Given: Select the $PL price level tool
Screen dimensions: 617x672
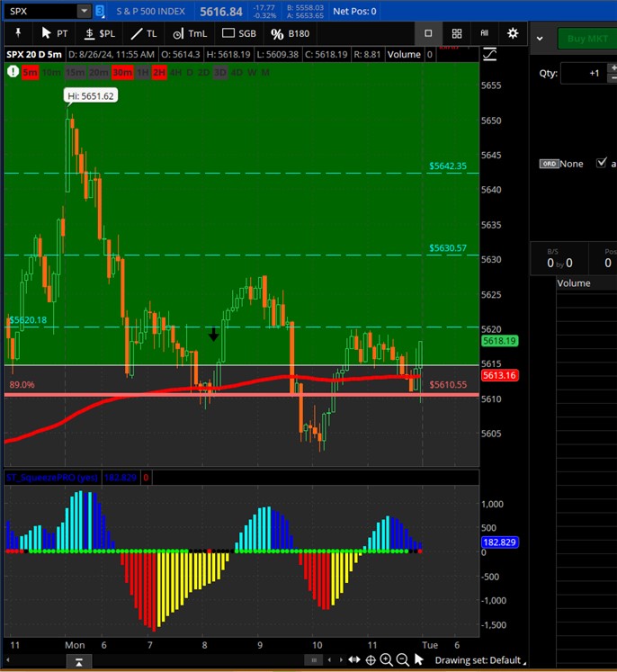Looking at the screenshot, I should 99,33.
